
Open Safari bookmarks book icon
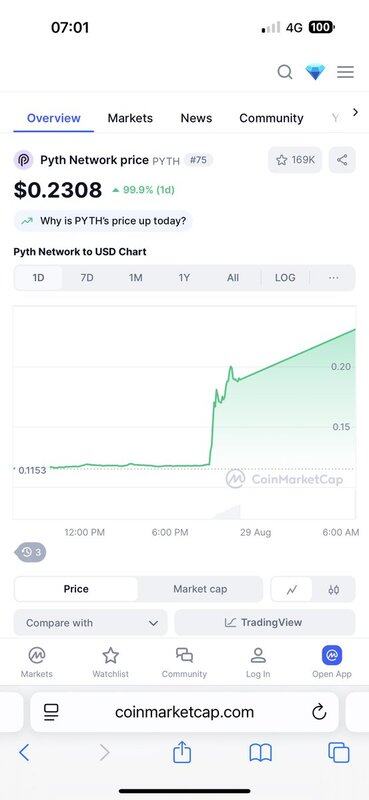(260, 753)
